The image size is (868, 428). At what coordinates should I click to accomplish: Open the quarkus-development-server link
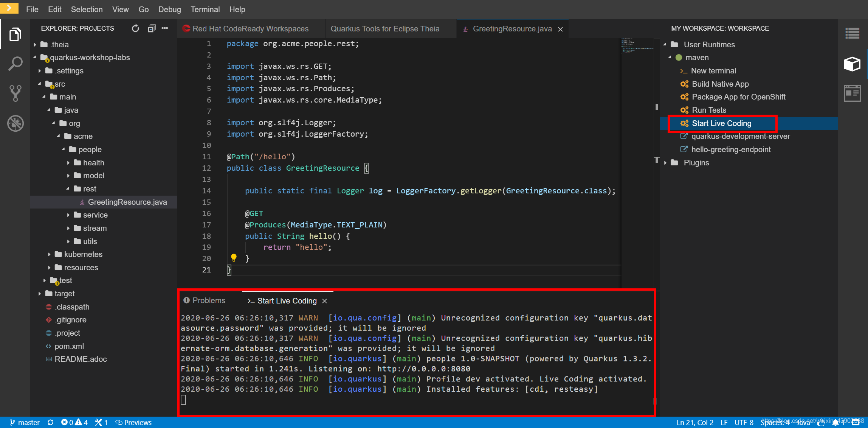pyautogui.click(x=740, y=136)
